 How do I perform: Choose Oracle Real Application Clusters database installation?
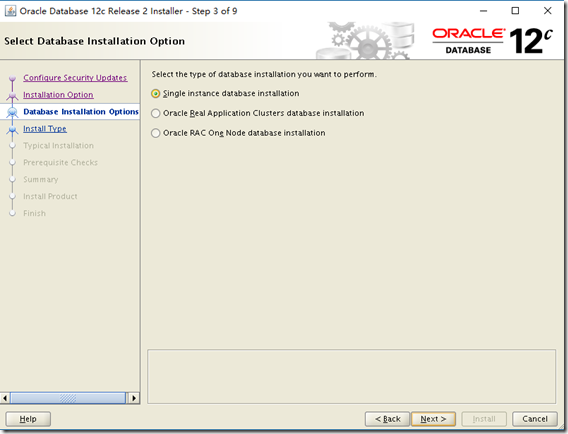[155, 113]
